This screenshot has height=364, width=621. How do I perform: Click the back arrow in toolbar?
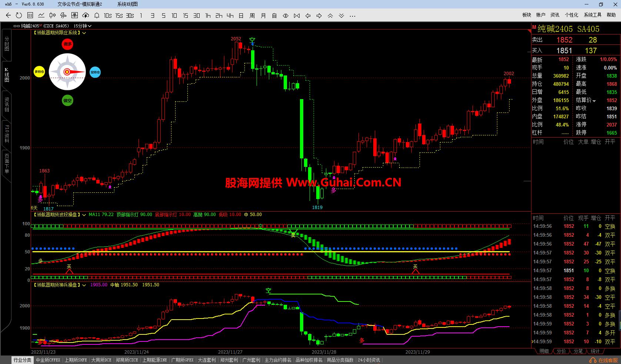coord(8,16)
